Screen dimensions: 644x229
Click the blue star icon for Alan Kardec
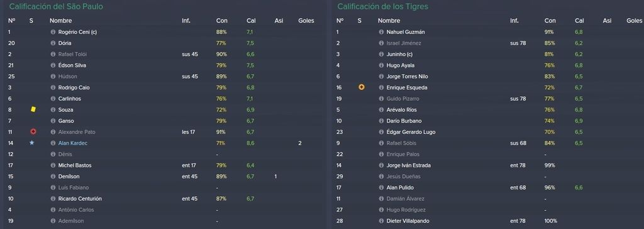(x=31, y=143)
